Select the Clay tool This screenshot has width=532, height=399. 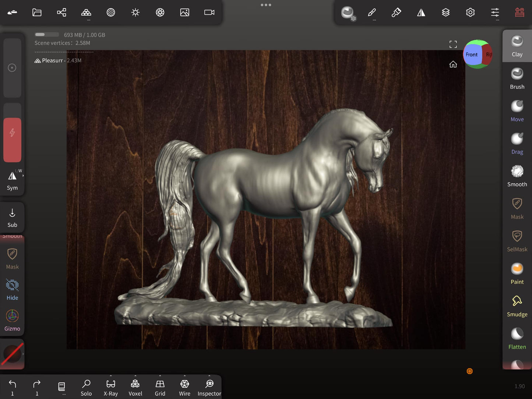click(x=517, y=46)
